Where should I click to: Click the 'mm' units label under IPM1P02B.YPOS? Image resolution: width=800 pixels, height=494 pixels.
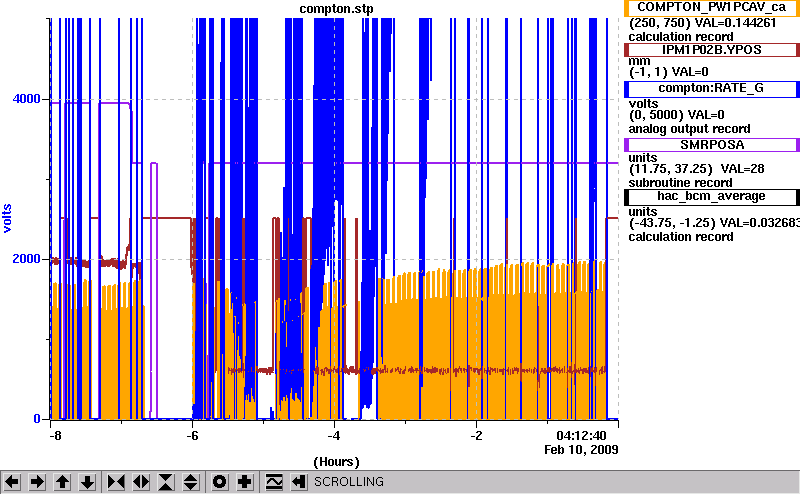pos(639,61)
